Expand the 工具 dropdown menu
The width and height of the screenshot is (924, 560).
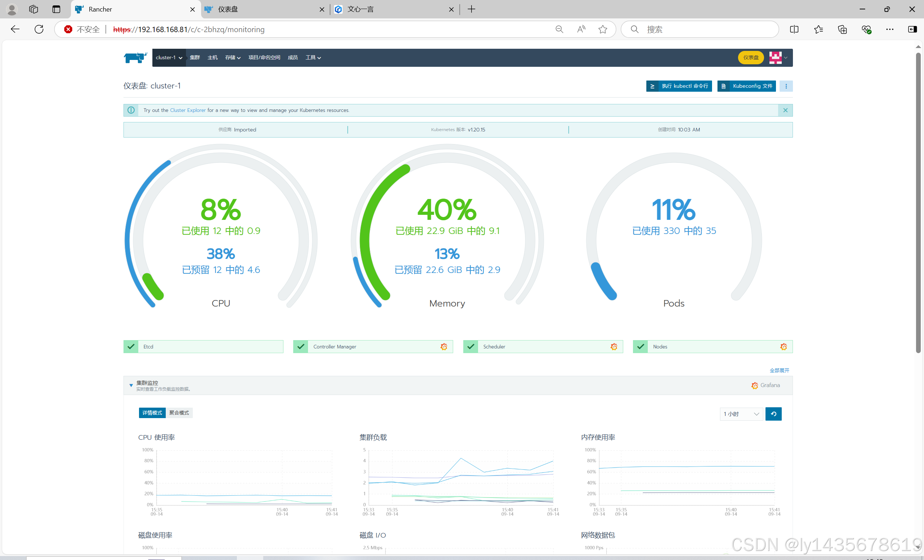(313, 58)
